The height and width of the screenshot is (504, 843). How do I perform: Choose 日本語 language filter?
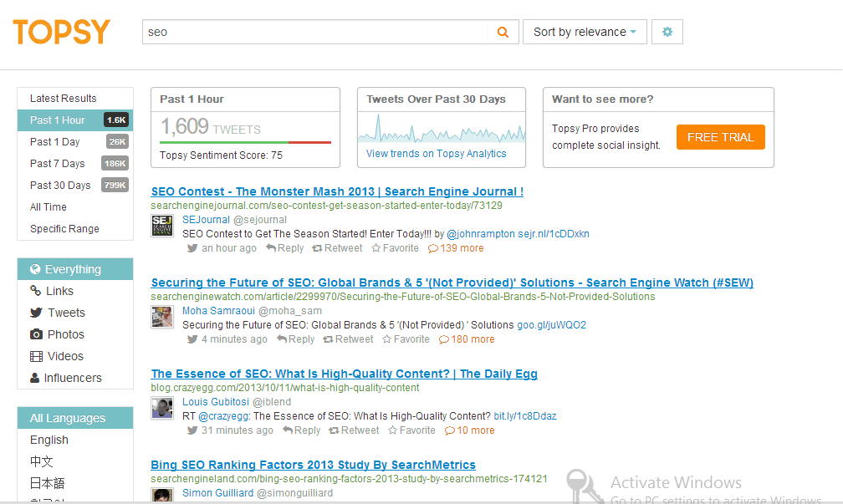(x=75, y=483)
